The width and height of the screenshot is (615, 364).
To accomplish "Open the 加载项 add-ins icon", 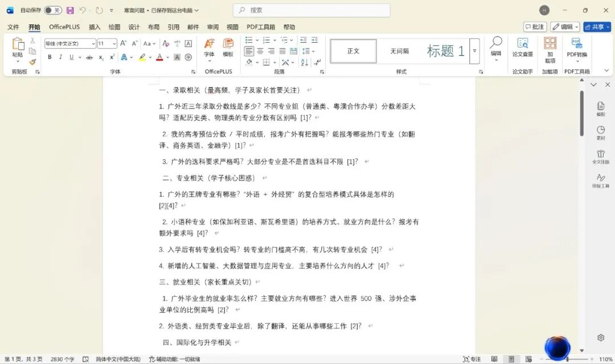I will [x=550, y=49].
